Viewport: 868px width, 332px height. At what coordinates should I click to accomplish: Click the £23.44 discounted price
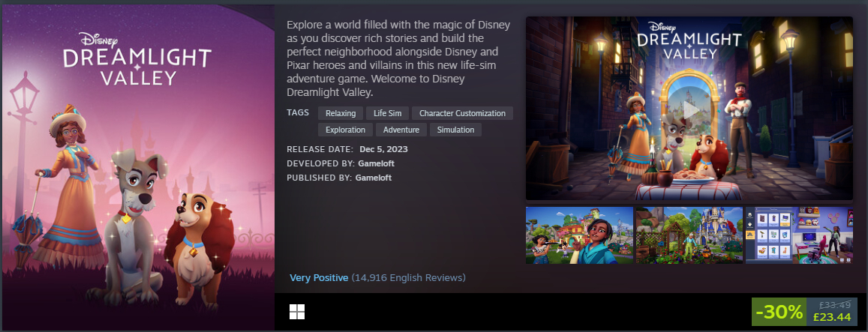tap(832, 317)
